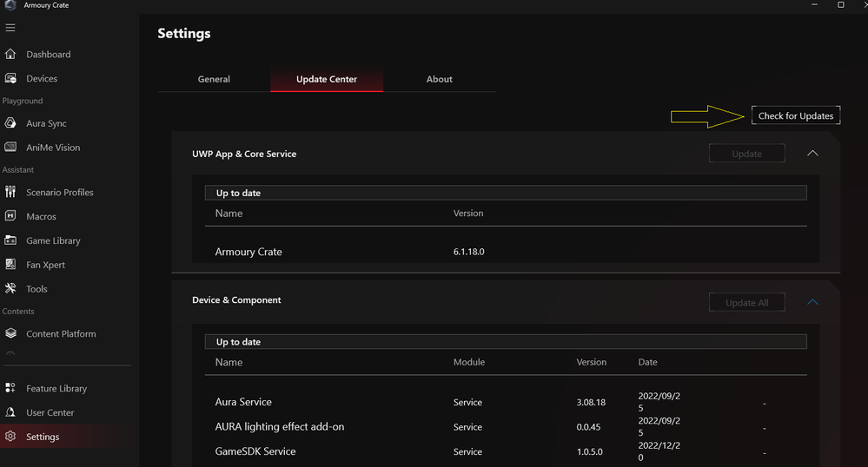Click the User Center bell icon
The height and width of the screenshot is (467, 868).
[x=10, y=412]
